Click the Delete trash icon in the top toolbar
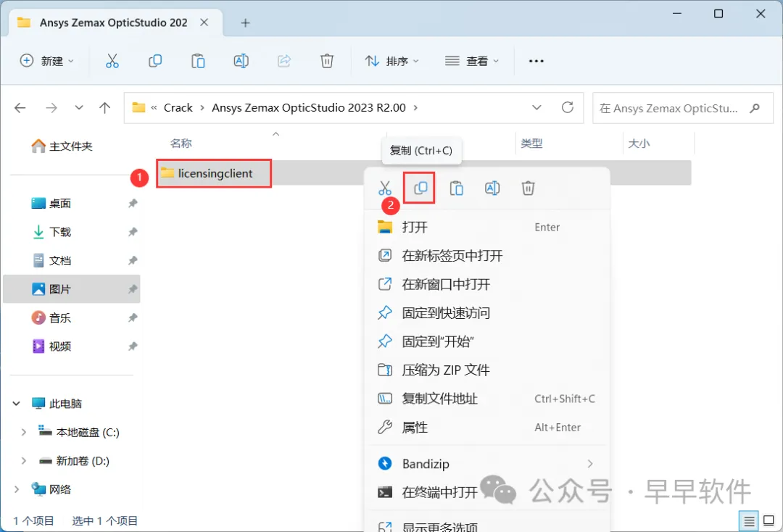The image size is (783, 532). (x=326, y=61)
